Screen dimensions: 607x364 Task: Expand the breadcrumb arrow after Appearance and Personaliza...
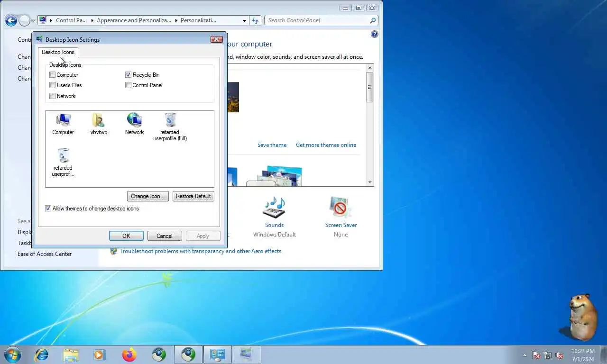pos(176,20)
